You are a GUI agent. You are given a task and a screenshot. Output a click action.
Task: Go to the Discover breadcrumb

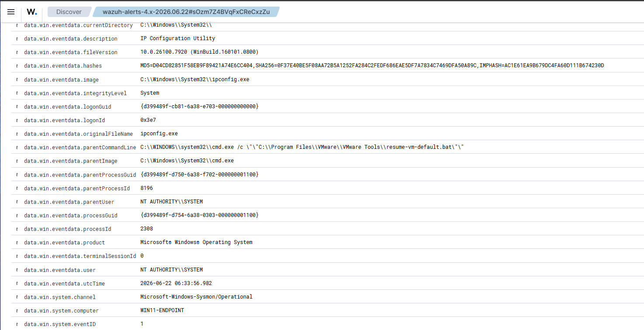(69, 12)
